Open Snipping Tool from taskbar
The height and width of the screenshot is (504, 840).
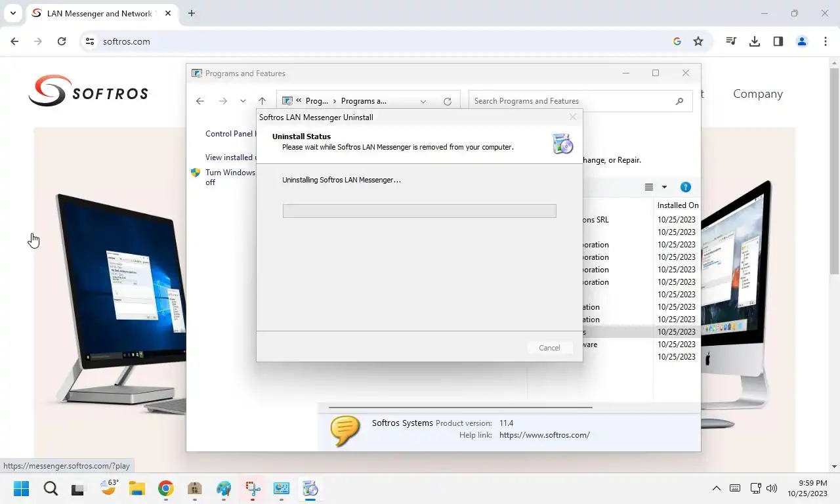253,489
